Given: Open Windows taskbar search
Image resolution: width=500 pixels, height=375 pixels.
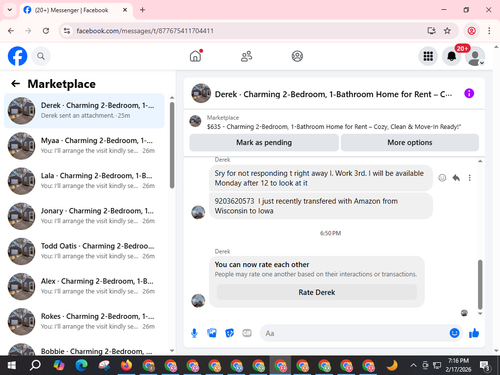Looking at the screenshot, I should 35,366.
